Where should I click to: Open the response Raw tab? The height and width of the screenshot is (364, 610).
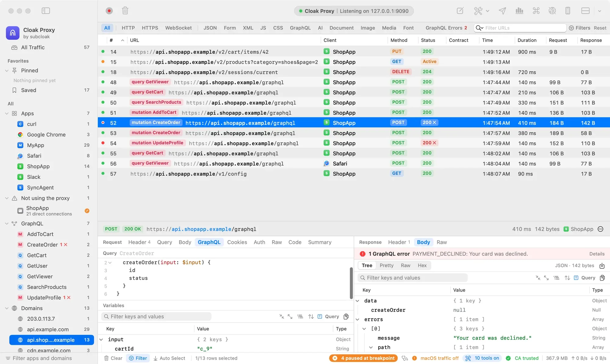(442, 242)
